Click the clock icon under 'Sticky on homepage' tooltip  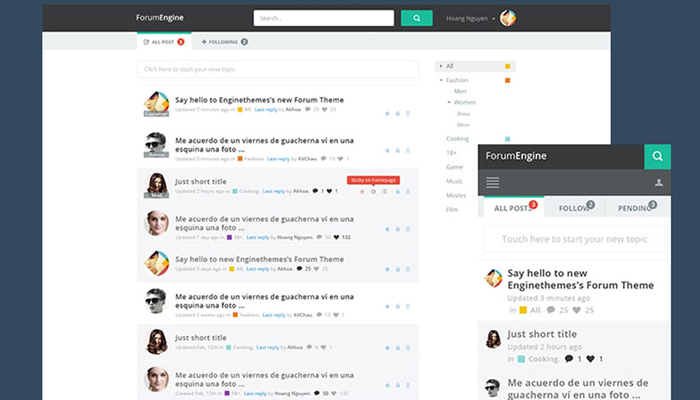click(x=373, y=192)
